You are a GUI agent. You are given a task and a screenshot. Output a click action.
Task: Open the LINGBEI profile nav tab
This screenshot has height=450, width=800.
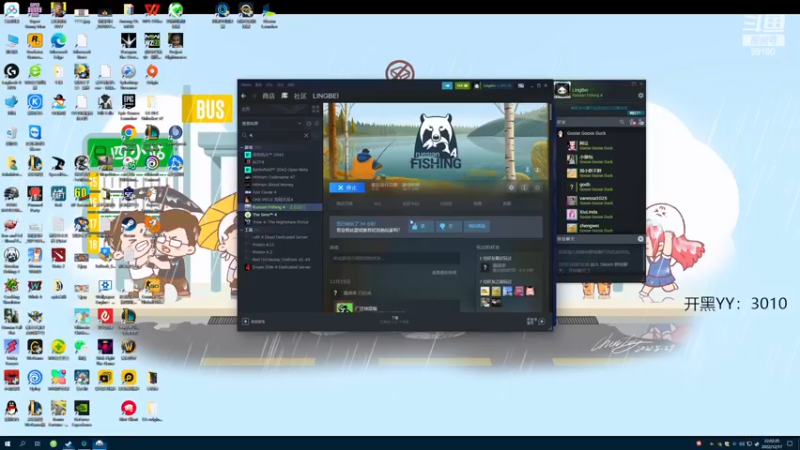326,96
